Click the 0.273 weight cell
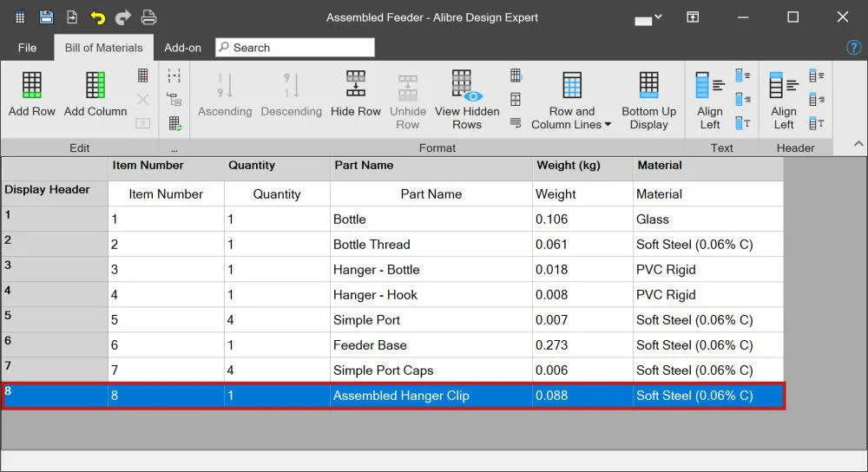 point(583,344)
